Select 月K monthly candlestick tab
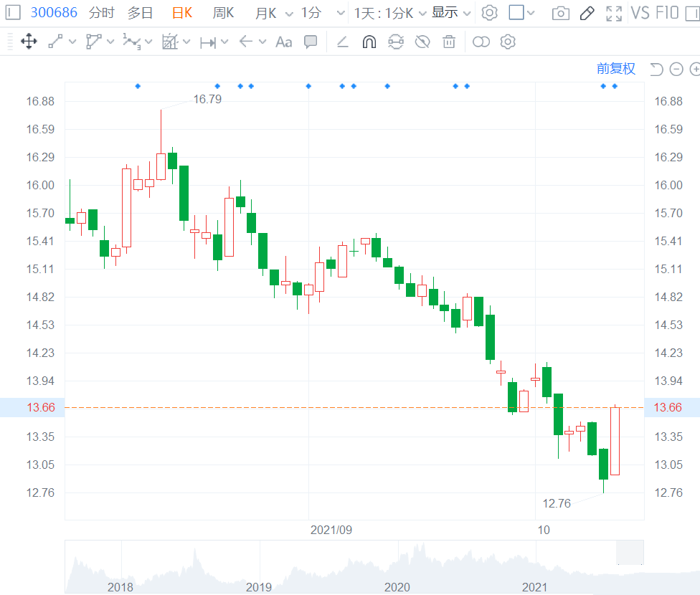 click(x=265, y=13)
